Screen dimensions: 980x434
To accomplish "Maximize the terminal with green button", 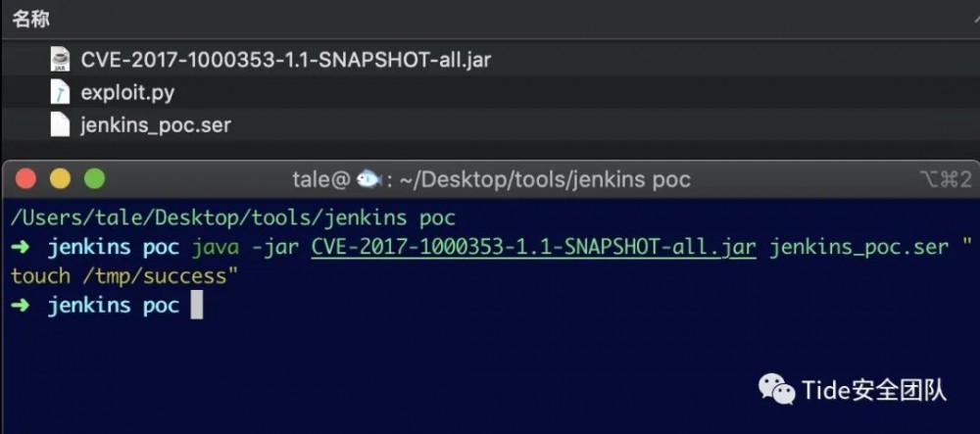I will click(94, 179).
